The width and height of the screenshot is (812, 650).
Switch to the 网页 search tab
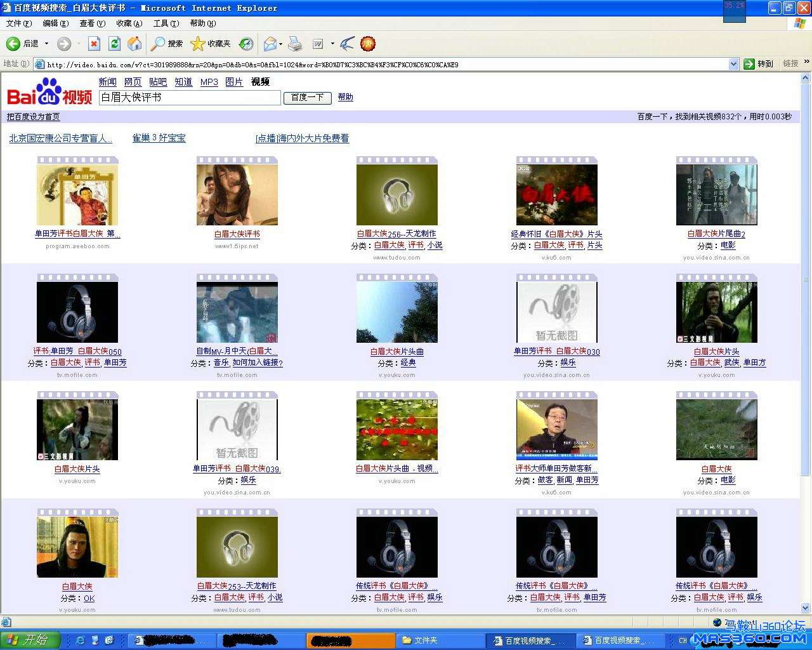[133, 82]
